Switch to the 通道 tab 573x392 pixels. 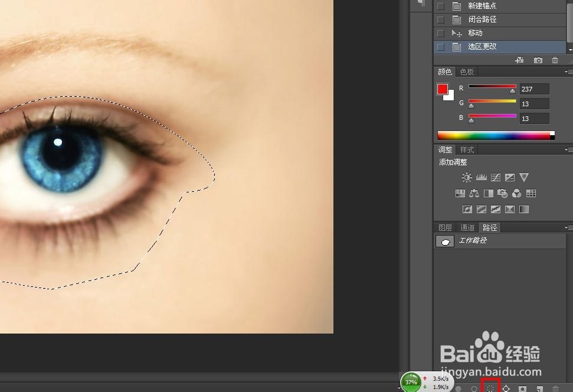coord(467,227)
